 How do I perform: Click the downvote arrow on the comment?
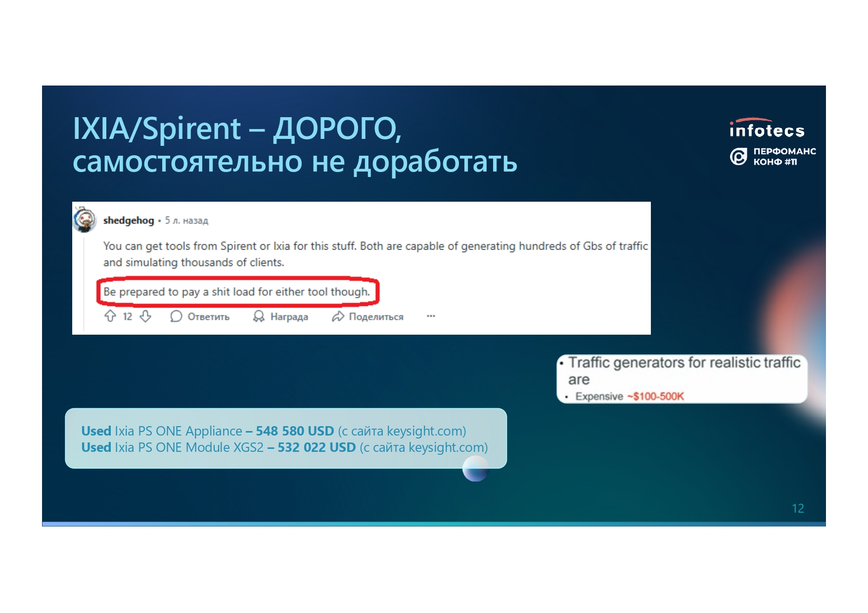(145, 316)
